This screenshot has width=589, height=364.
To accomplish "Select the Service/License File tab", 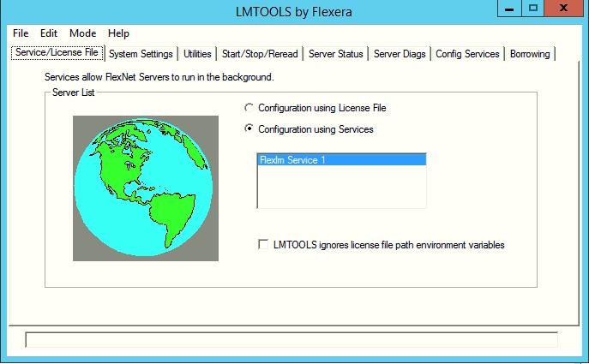I will 57,53.
